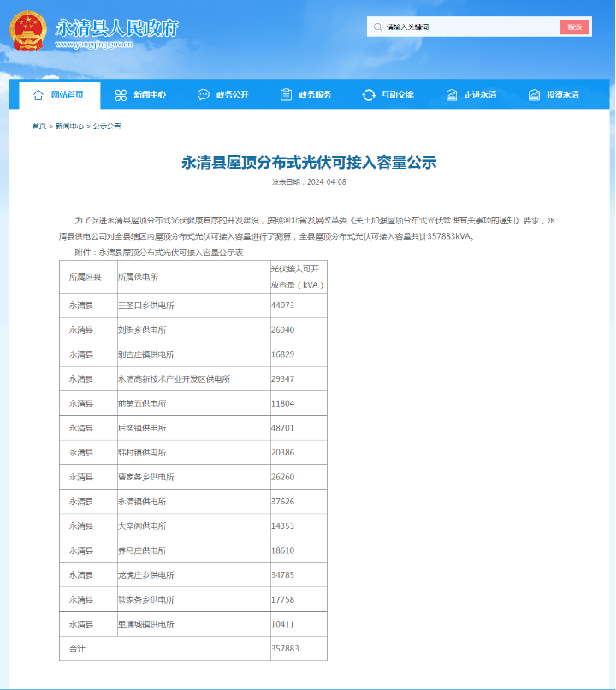Click the 走进永清 building icon
The width and height of the screenshot is (616, 690).
click(451, 95)
